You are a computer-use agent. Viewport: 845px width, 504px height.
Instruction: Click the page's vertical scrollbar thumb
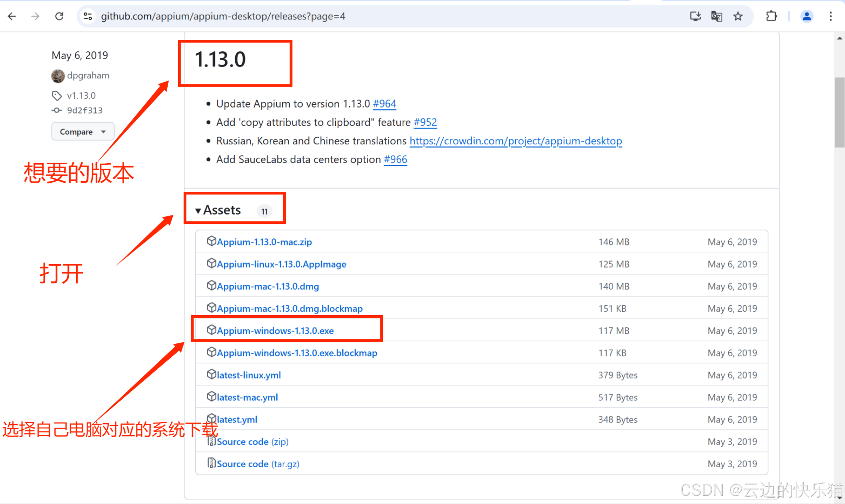pyautogui.click(x=839, y=113)
